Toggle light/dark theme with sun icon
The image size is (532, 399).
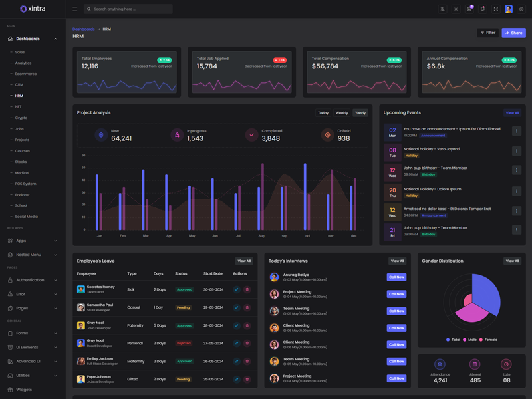(x=456, y=9)
